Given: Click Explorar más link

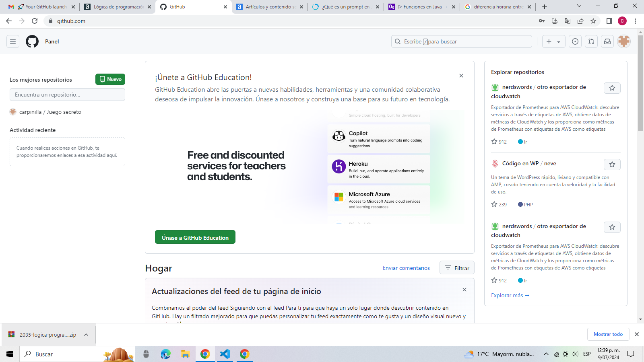Looking at the screenshot, I should 510,295.
